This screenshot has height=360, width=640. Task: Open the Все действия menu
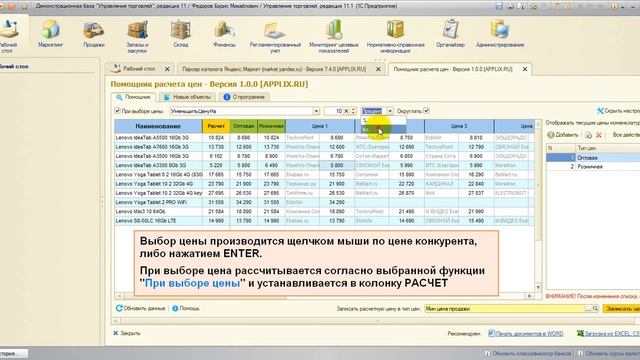tap(626, 135)
